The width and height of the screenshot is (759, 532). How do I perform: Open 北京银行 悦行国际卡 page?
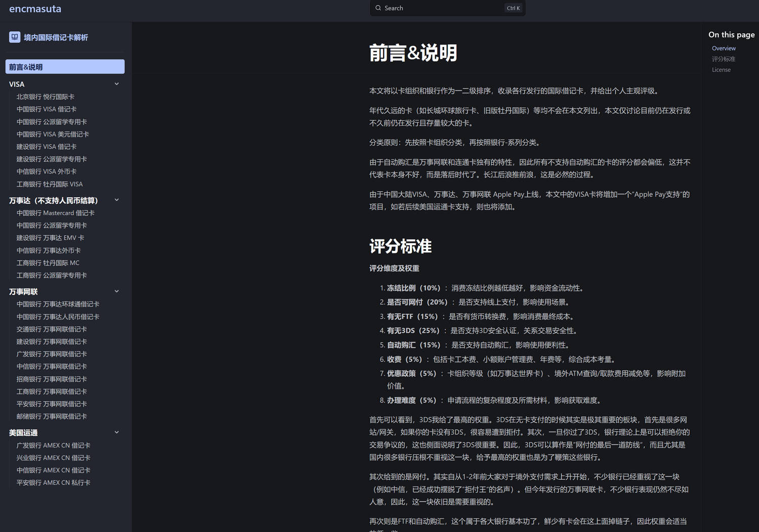pos(46,97)
